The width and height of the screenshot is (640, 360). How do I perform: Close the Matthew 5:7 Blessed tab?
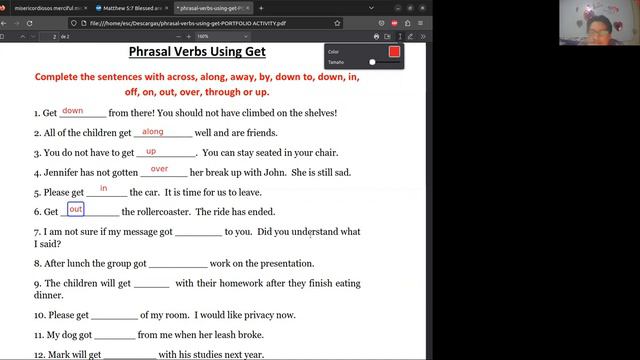point(167,8)
